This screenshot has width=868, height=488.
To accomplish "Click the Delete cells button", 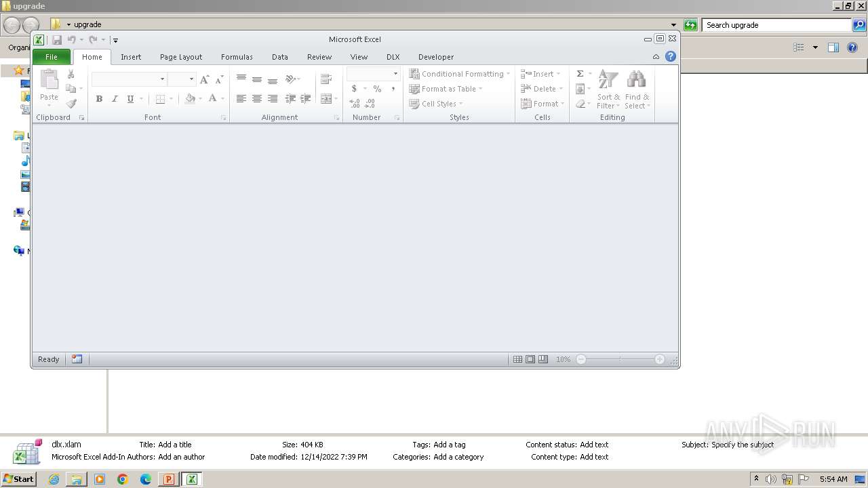I will point(542,89).
